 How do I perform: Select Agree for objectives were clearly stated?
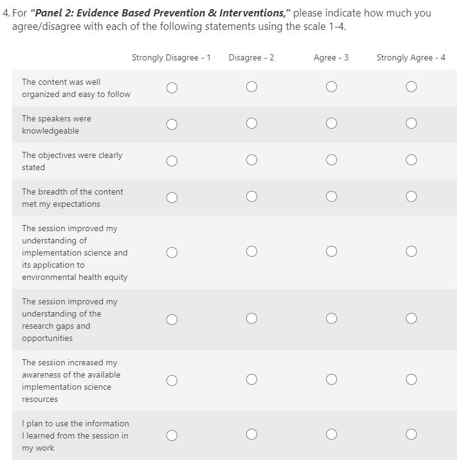point(332,160)
